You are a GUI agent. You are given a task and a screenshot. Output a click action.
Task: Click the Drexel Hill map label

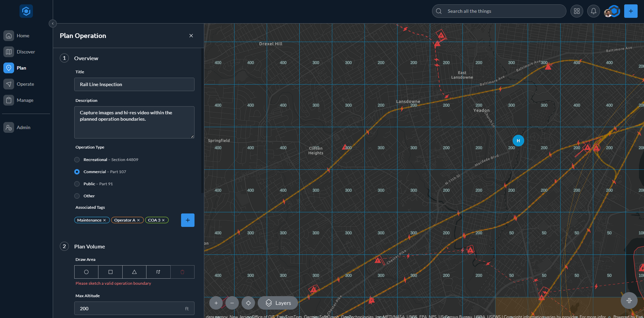point(271,44)
